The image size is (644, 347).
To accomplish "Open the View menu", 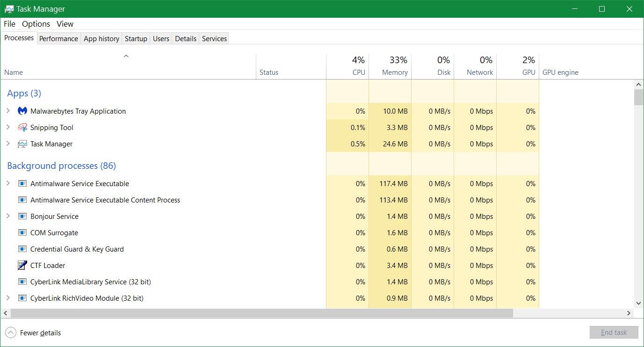I will pos(65,24).
